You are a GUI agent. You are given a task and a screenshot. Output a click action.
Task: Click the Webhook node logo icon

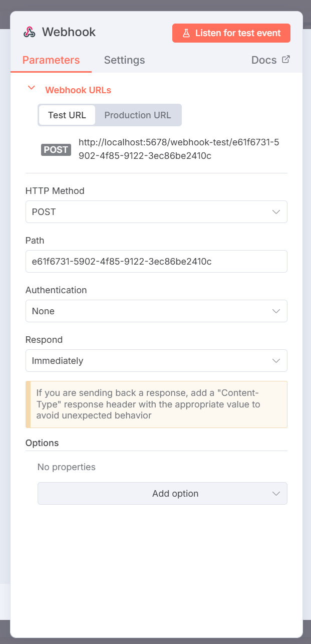click(x=29, y=33)
